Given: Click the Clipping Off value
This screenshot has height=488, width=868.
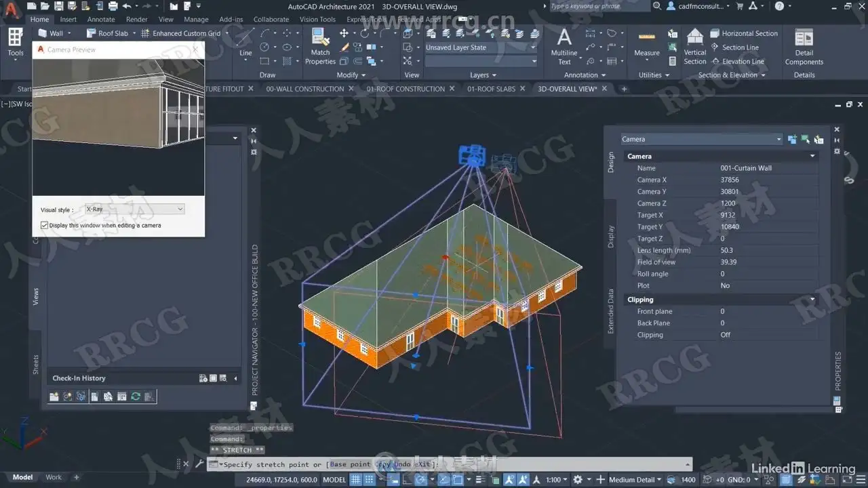Looking at the screenshot, I should (x=725, y=335).
